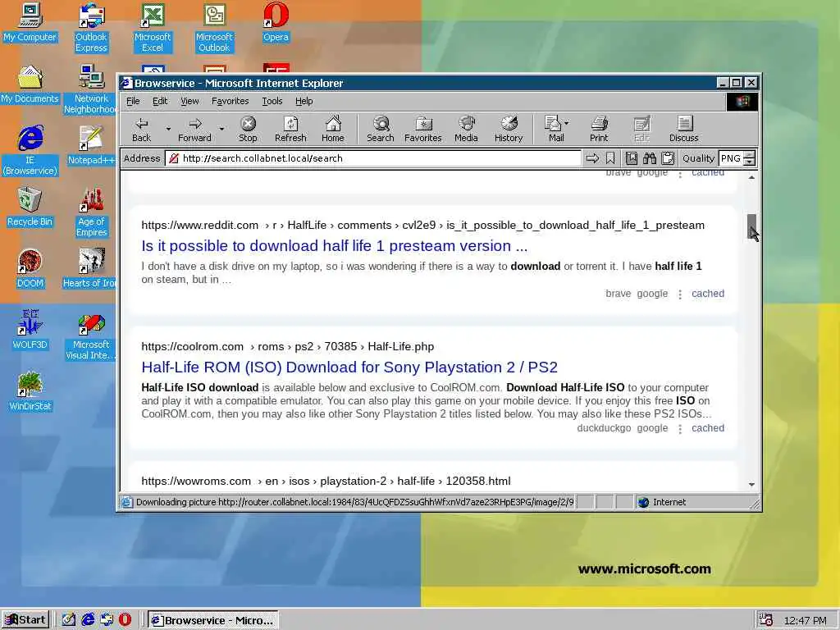The image size is (840, 630).
Task: Decrease Quality with the down stepper arrow
Action: click(750, 162)
